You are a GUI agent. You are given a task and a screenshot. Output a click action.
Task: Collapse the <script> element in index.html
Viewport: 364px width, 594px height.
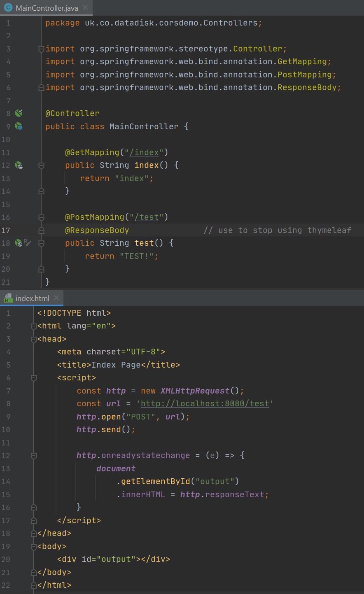(34, 378)
